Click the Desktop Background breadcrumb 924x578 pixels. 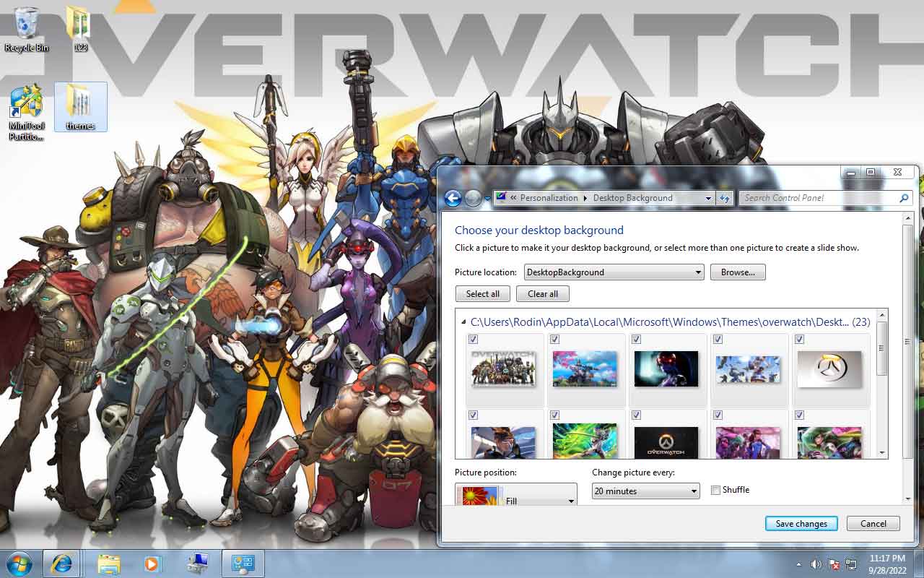tap(632, 198)
